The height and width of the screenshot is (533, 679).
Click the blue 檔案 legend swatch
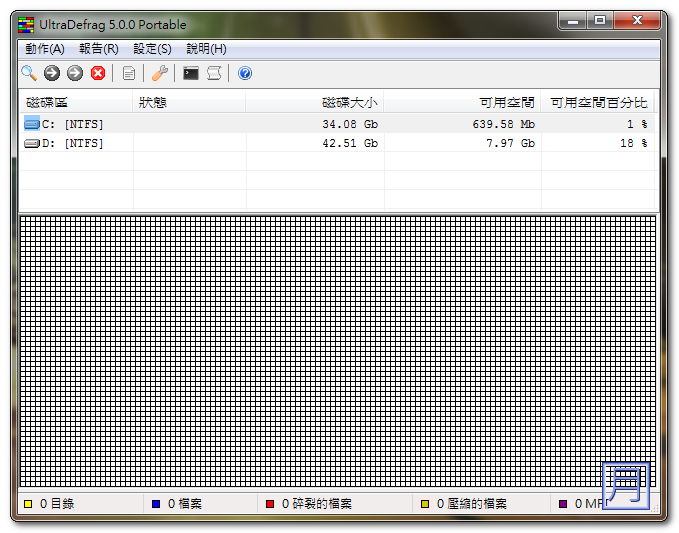click(x=156, y=504)
